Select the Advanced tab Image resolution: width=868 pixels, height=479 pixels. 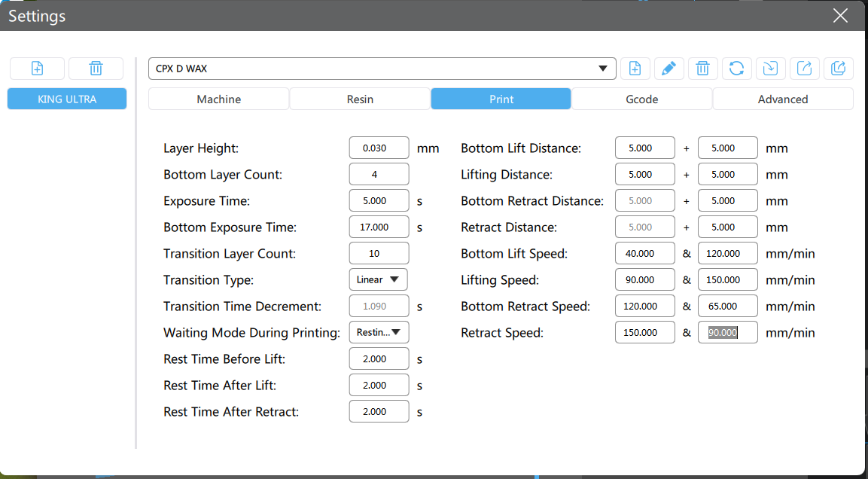coord(782,99)
